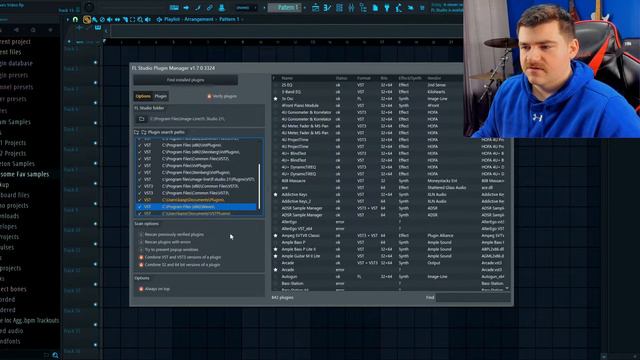Screen dimensions: 640x360
Task: Click the plug icon in top toolbar
Action: (x=387, y=8)
